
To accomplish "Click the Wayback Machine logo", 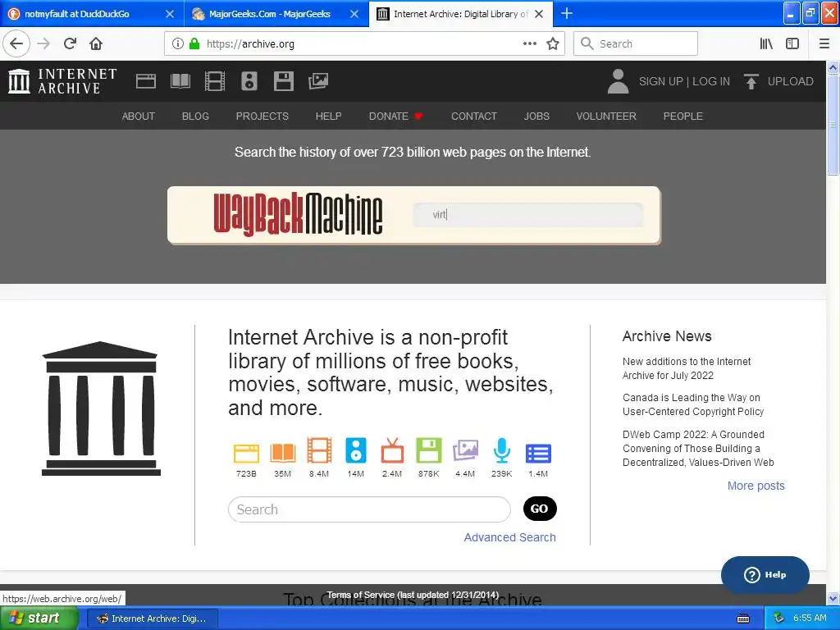I will pyautogui.click(x=298, y=214).
